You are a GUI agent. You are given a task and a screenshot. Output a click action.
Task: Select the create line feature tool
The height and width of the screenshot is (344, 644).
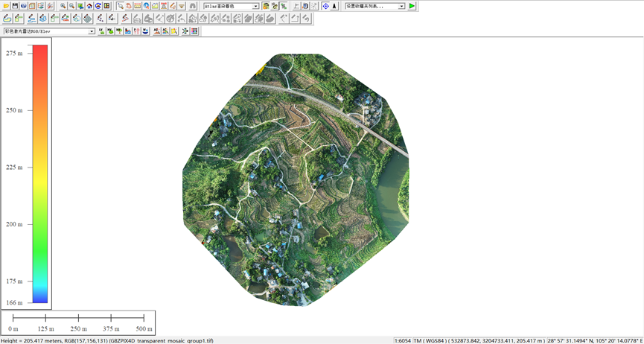pos(32,19)
